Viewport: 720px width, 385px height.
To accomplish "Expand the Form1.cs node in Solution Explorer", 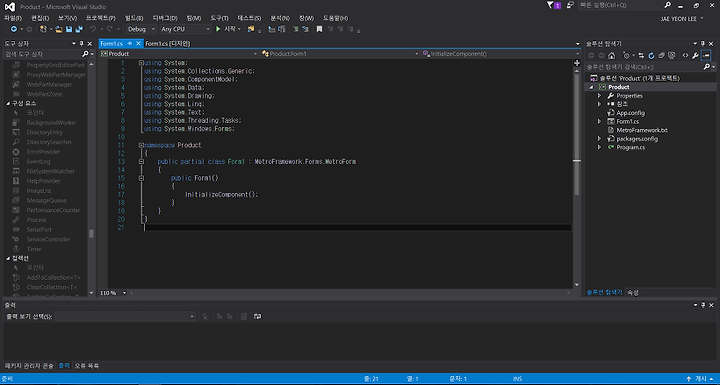I will (599, 121).
